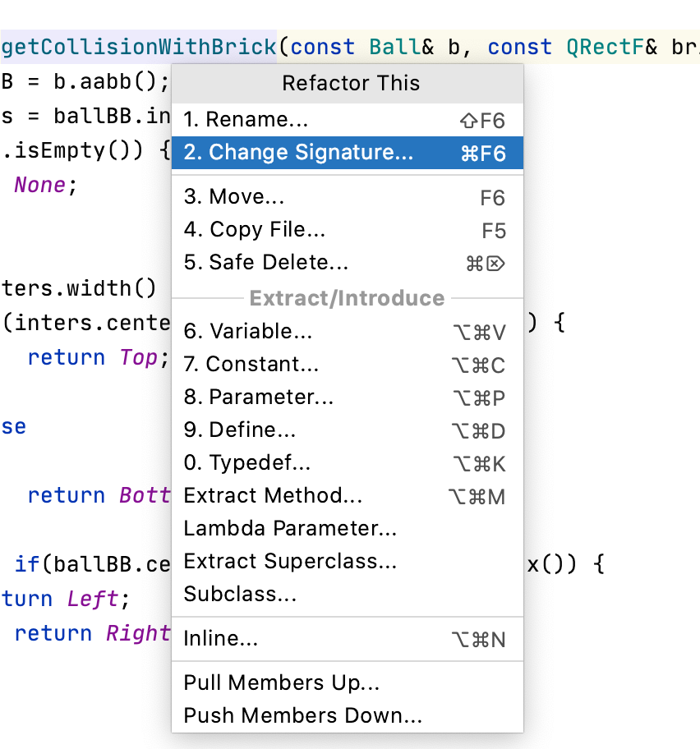Select Typedef from the popup
Image resolution: width=700 pixels, height=749 pixels.
(247, 463)
